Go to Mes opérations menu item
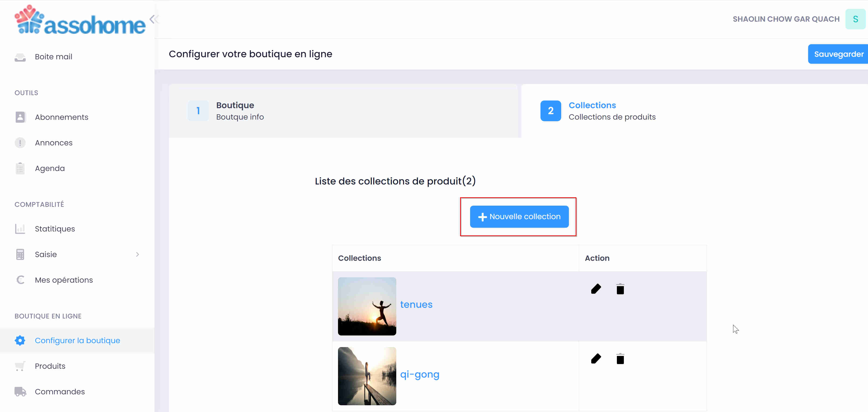 (x=64, y=280)
